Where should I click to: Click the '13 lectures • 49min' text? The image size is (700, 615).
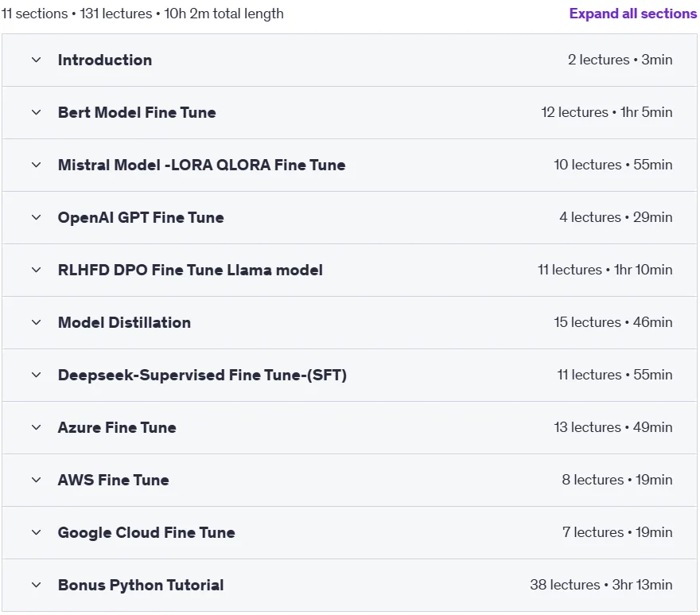tap(613, 427)
